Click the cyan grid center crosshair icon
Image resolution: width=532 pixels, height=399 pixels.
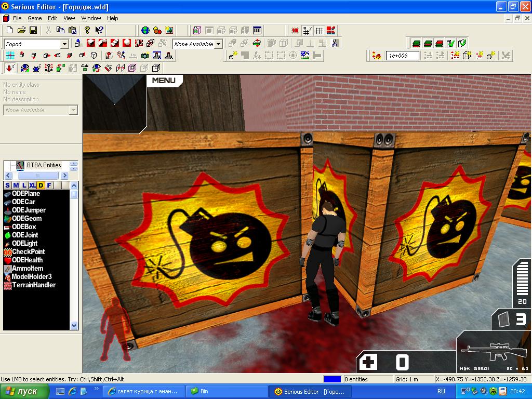click(10, 55)
